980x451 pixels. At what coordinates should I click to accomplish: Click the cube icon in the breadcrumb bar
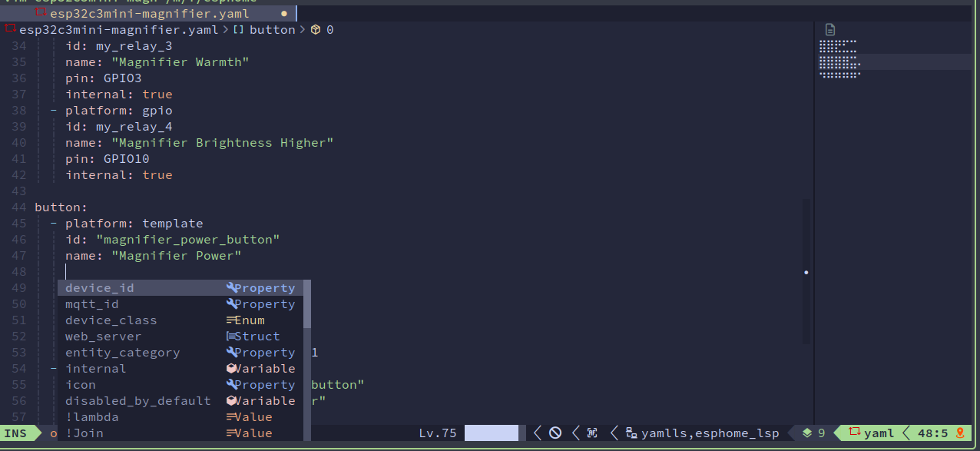click(315, 29)
